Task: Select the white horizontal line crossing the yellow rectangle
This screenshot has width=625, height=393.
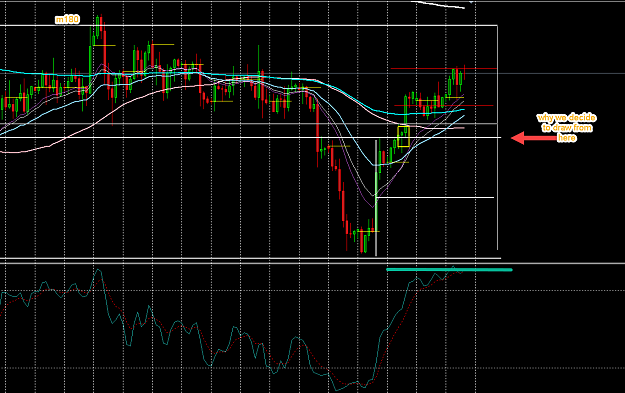Action: pyautogui.click(x=250, y=138)
